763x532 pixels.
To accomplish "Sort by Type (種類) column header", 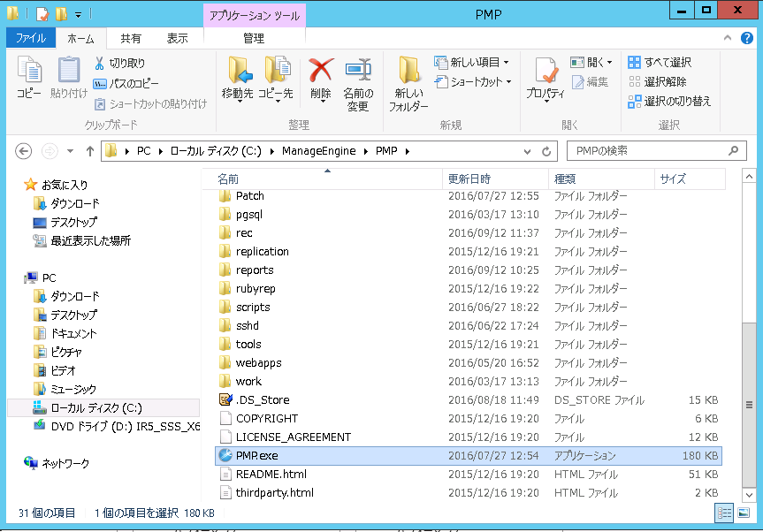I will [x=602, y=179].
